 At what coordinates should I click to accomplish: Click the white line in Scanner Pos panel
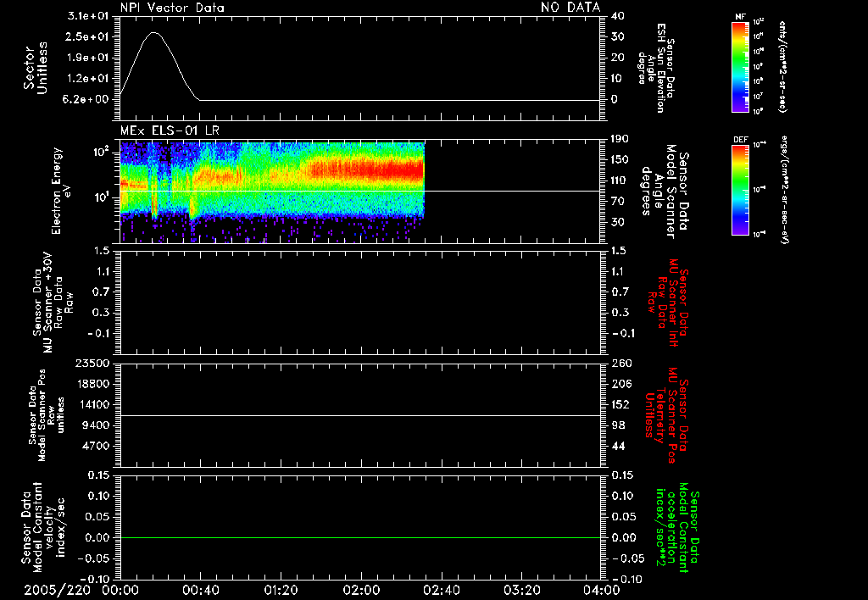tap(359, 415)
